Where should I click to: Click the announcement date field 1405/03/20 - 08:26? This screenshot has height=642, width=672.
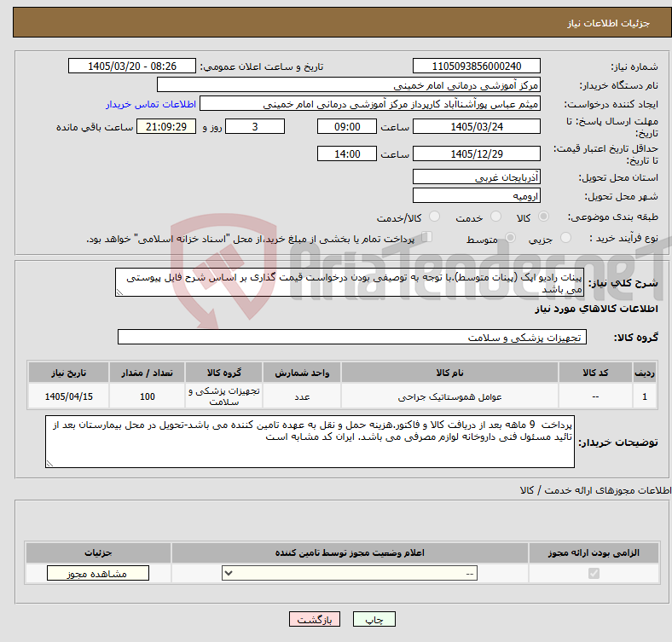(132, 66)
